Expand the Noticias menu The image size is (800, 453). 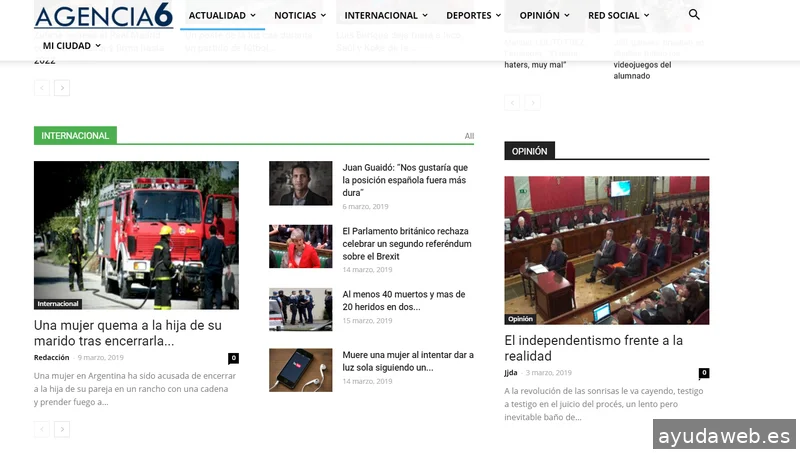(x=300, y=15)
